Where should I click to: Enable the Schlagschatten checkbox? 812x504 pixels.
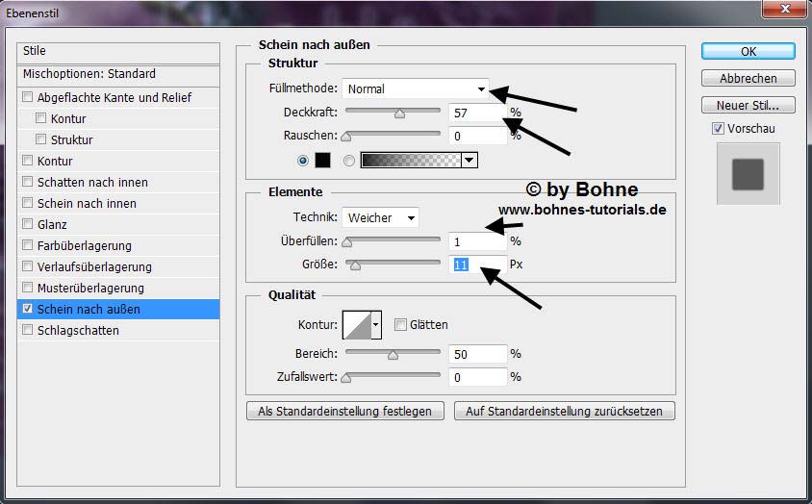[28, 331]
